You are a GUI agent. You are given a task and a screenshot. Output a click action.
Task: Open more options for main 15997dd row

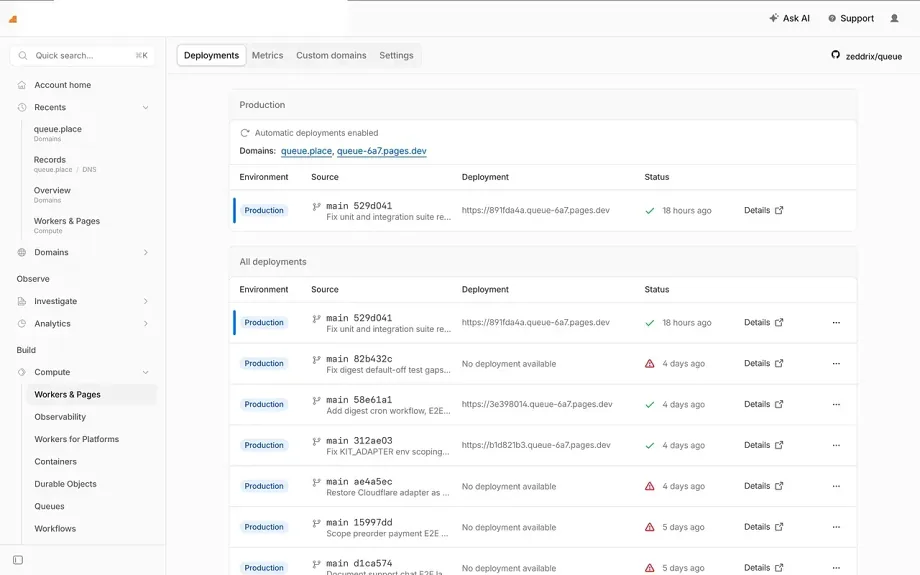836,527
